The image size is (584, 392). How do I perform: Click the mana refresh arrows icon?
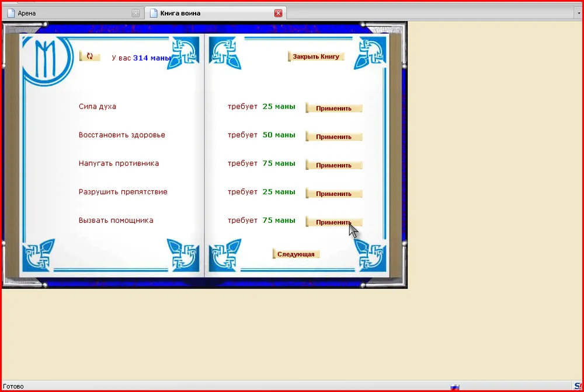point(90,56)
